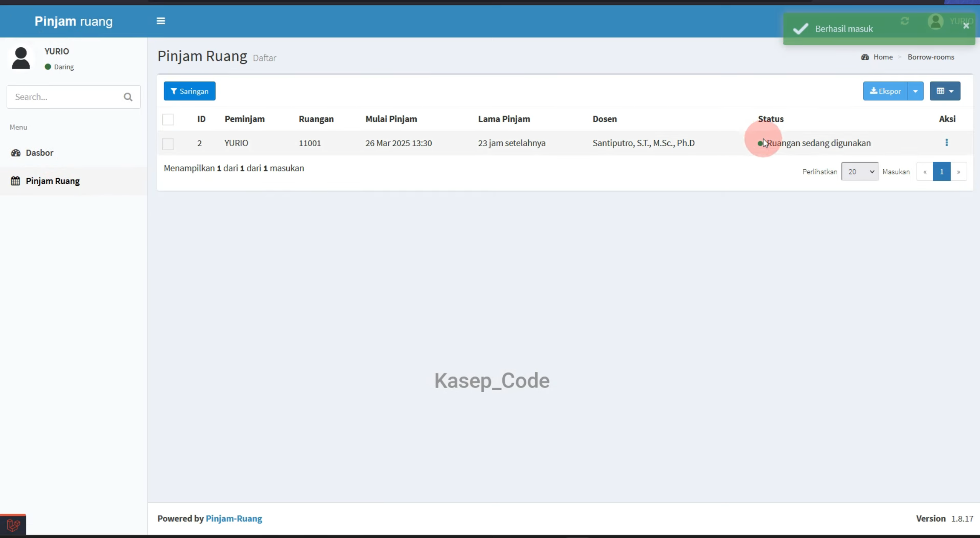Click the 'Santiputro, S.T., M.Sc., Ph.D' cell

(643, 143)
